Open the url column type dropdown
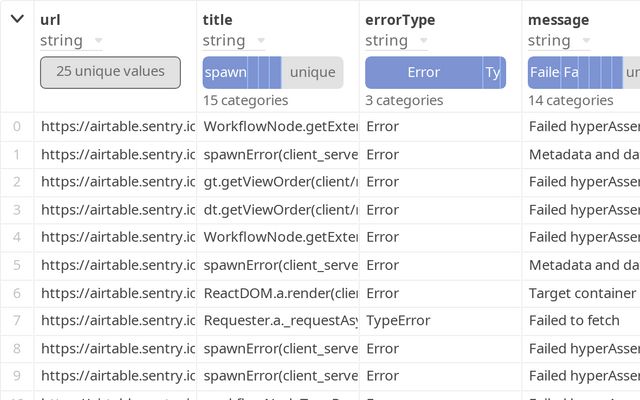Image resolution: width=640 pixels, height=400 pixels. click(x=97, y=41)
